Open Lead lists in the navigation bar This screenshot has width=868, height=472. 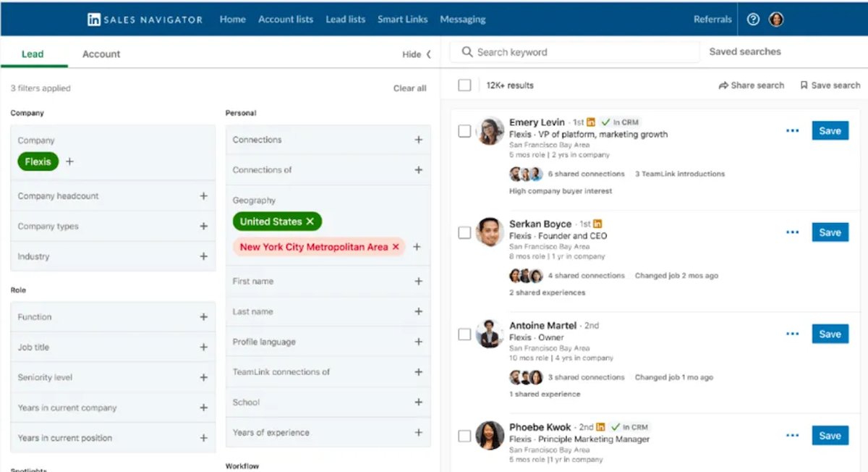tap(345, 20)
